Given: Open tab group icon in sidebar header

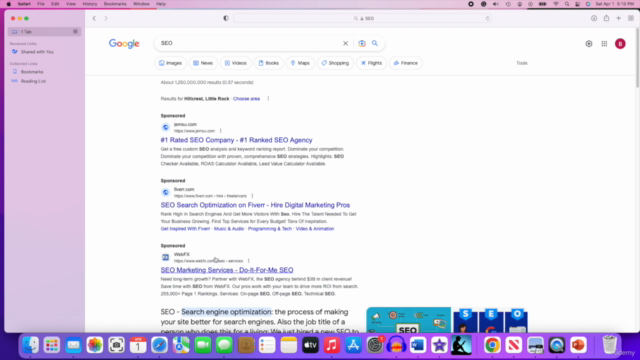Looking at the screenshot, I should point(75,31).
